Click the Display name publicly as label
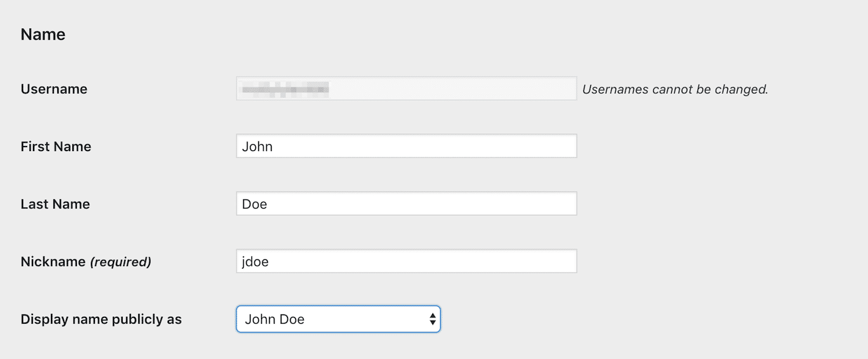The image size is (868, 359). pos(101,319)
